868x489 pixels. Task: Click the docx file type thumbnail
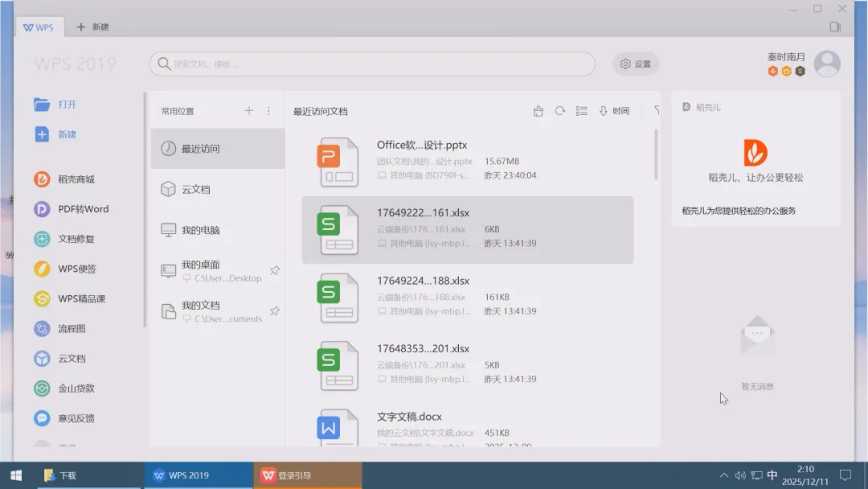coord(338,428)
